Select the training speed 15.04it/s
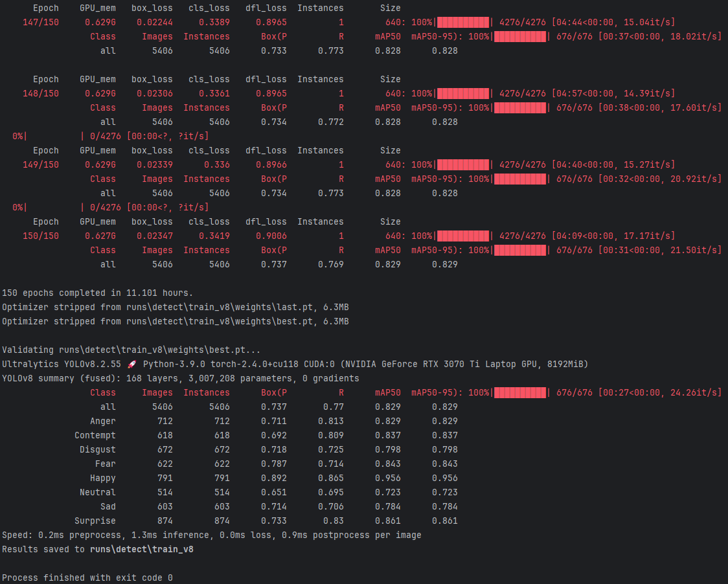Screen dimensions: 728x584 [x=647, y=22]
